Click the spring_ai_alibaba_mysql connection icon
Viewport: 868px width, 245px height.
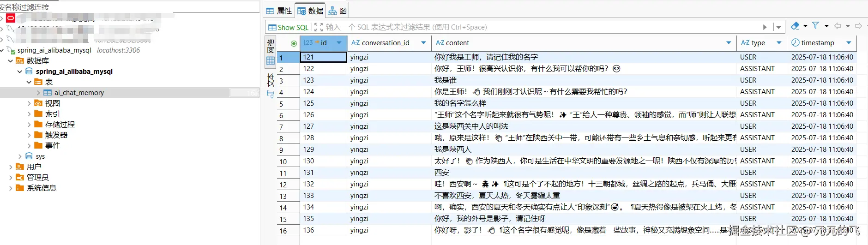pyautogui.click(x=12, y=50)
